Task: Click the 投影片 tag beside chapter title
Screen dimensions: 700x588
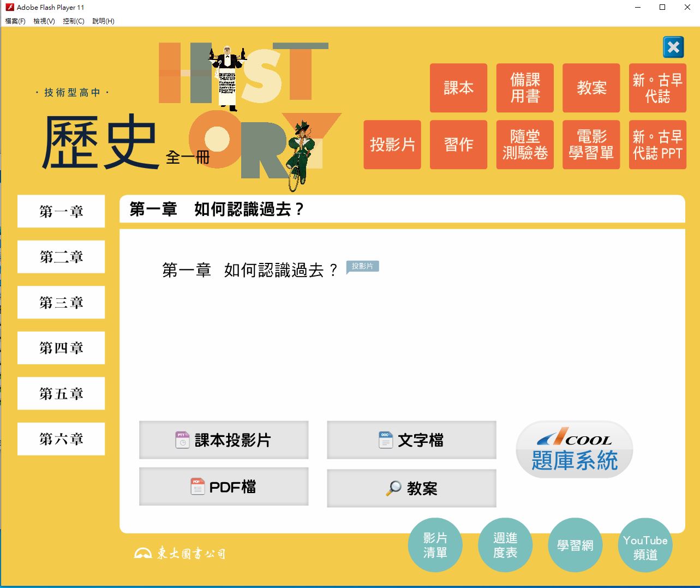Action: pyautogui.click(x=362, y=266)
